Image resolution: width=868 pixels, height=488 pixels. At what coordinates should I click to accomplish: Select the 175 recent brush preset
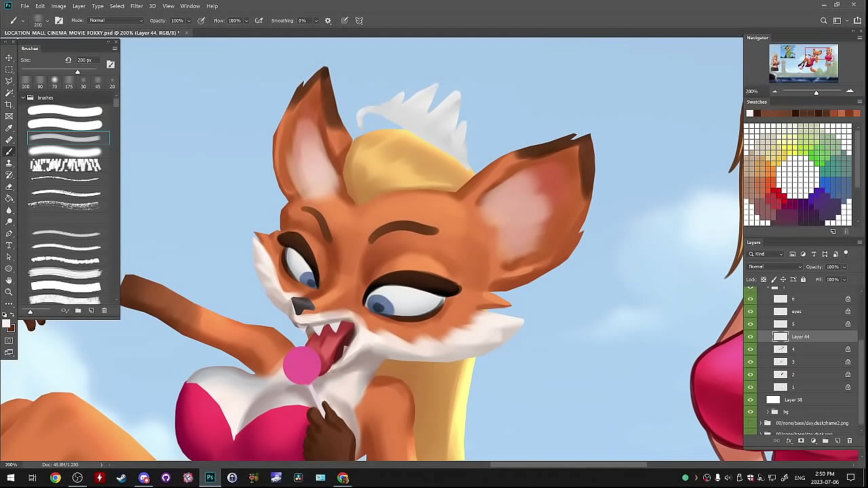point(68,83)
